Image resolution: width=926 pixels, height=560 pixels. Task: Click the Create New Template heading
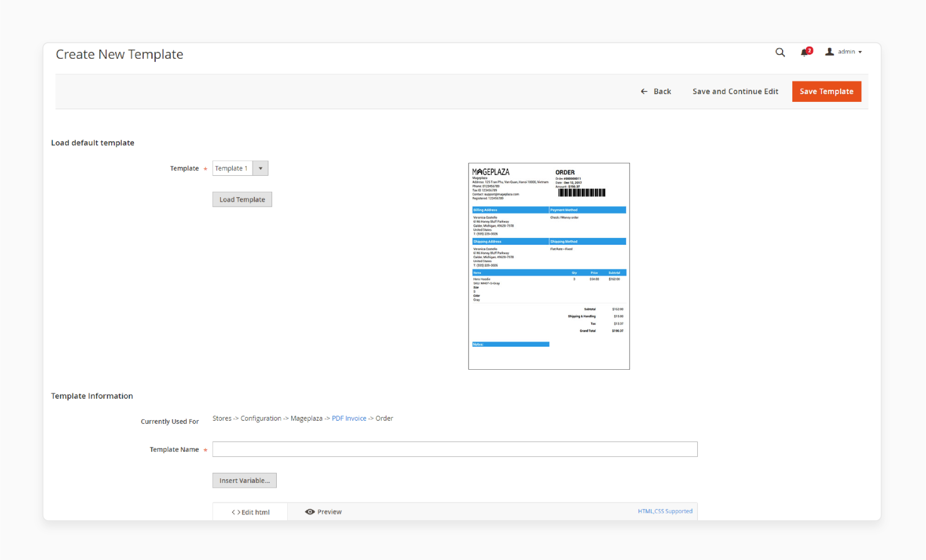[120, 54]
